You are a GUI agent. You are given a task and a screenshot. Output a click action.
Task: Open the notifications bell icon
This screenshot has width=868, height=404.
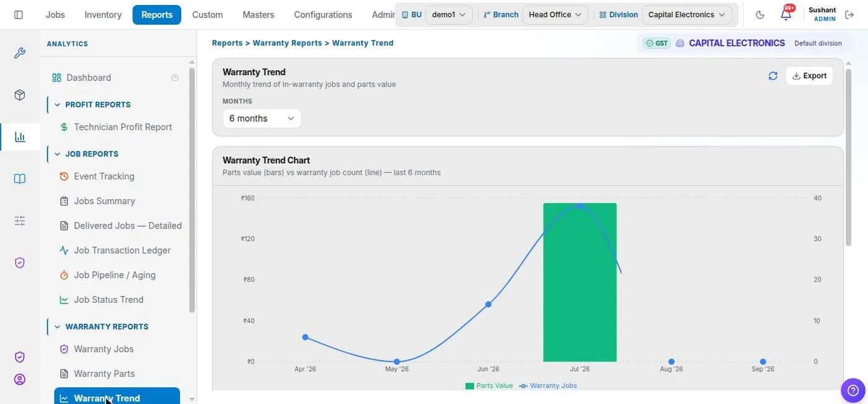786,14
